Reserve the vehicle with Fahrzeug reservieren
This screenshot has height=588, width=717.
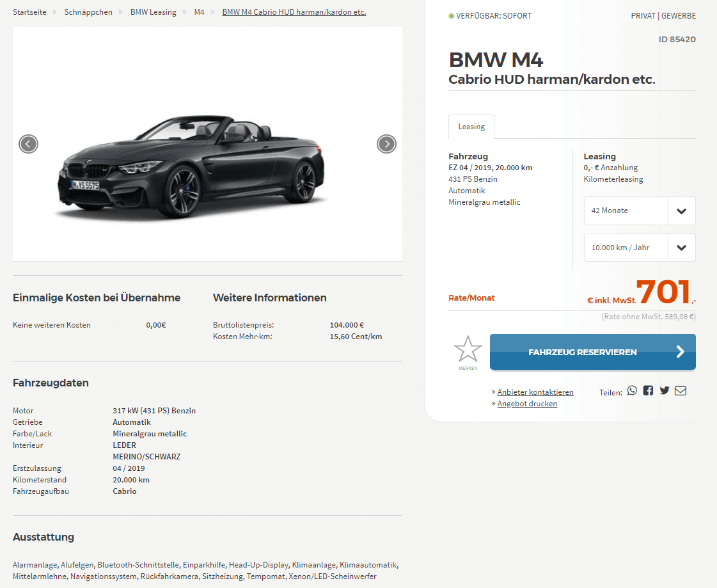pyautogui.click(x=593, y=352)
